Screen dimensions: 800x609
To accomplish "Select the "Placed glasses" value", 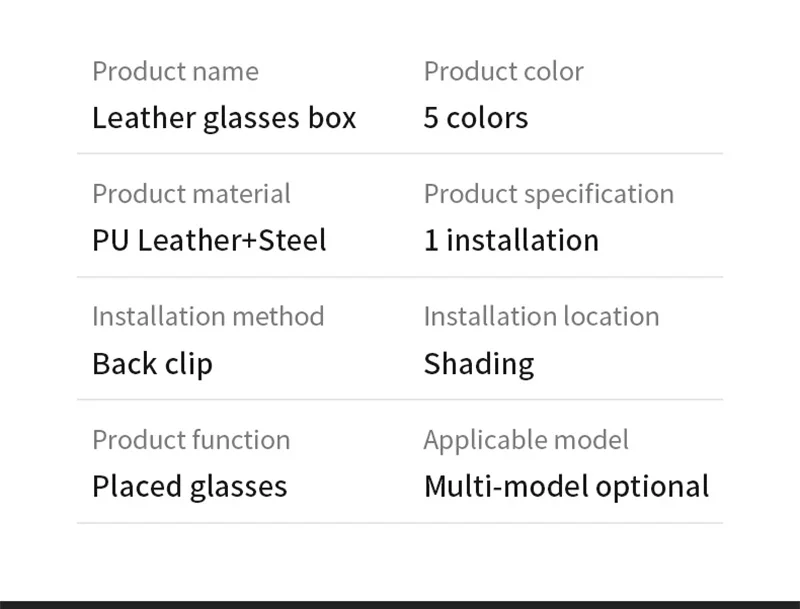I will coord(189,487).
